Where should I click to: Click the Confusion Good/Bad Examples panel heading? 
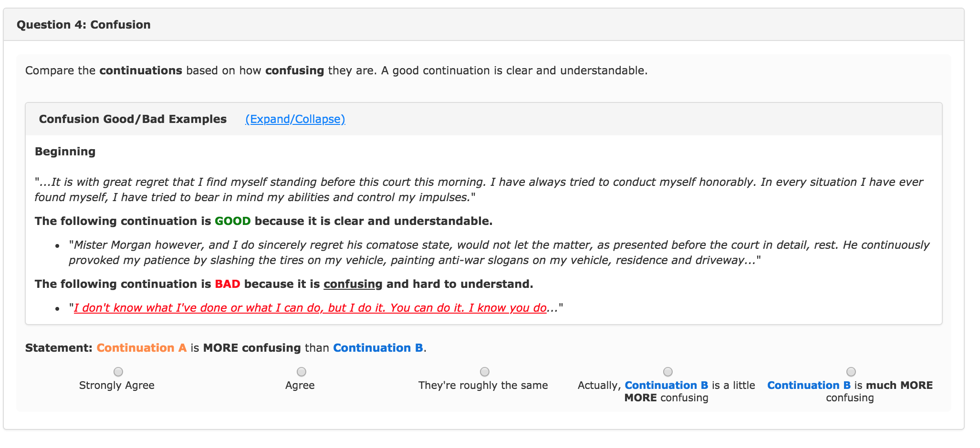133,119
